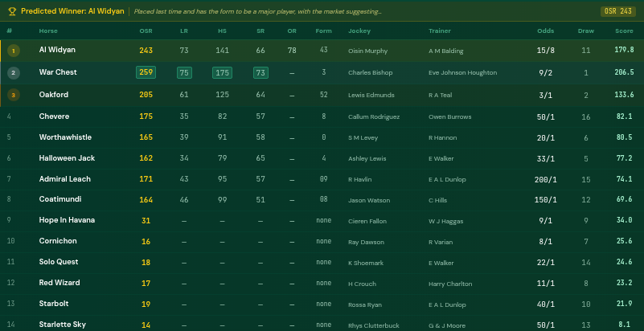The image size is (644, 331).
Task: Select the horse name Halloween Jack
Action: click(67, 158)
